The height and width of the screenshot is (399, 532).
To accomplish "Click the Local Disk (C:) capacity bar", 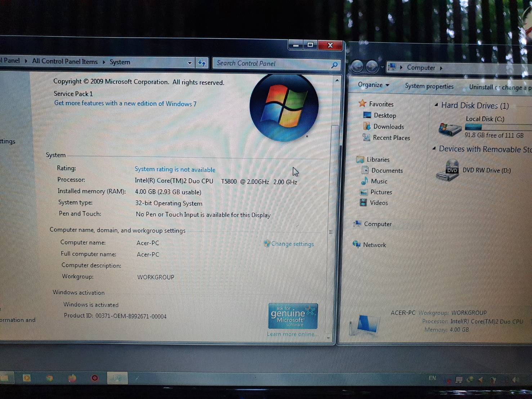I will click(498, 127).
